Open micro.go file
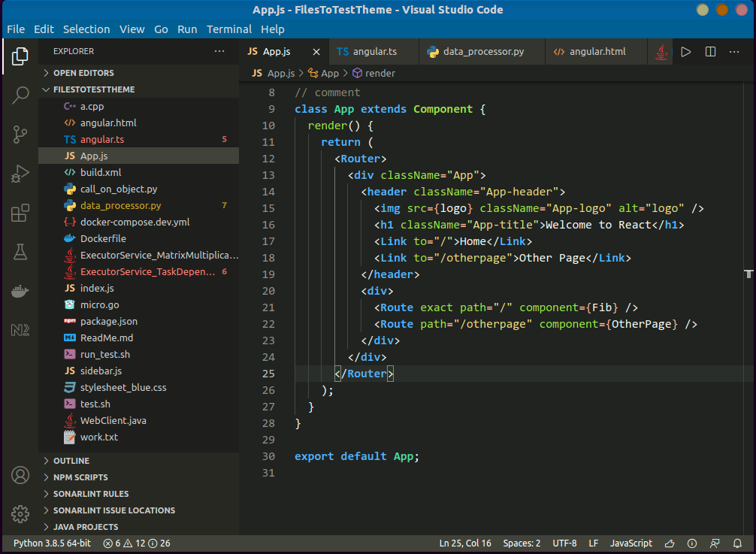Image resolution: width=756 pixels, height=554 pixels. coord(139,304)
